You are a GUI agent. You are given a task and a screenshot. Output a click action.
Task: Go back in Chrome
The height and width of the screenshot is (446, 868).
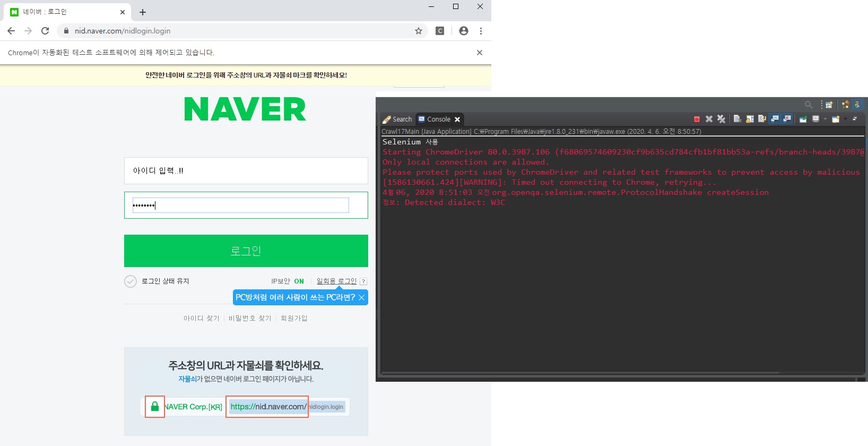[11, 31]
